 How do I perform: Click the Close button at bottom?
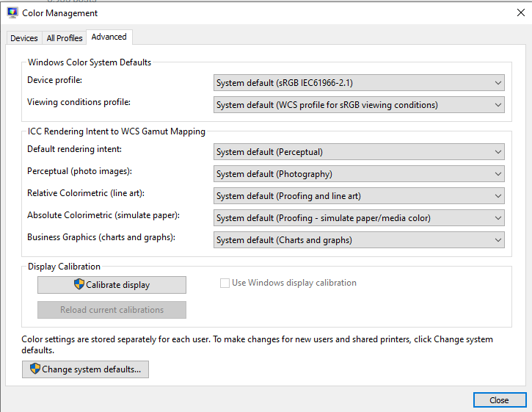click(x=500, y=400)
